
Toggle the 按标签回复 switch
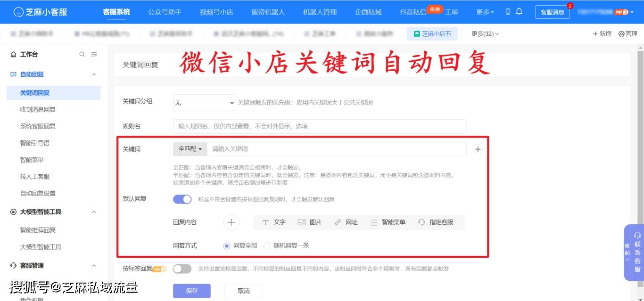click(x=182, y=269)
